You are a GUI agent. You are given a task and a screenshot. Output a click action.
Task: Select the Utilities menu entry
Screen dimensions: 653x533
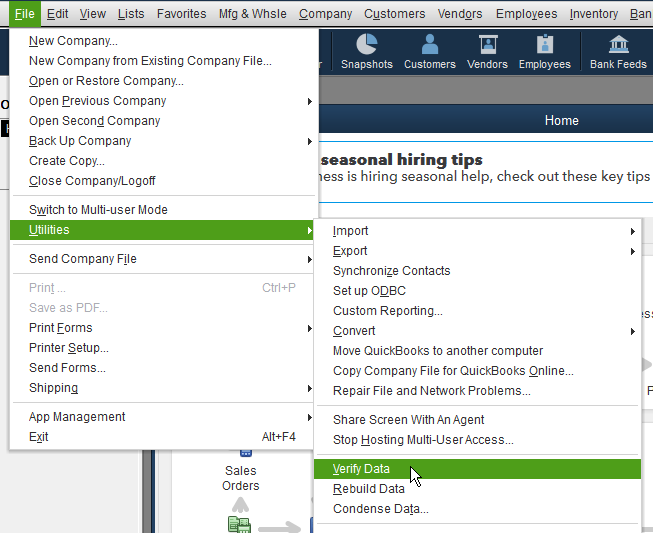pos(162,230)
